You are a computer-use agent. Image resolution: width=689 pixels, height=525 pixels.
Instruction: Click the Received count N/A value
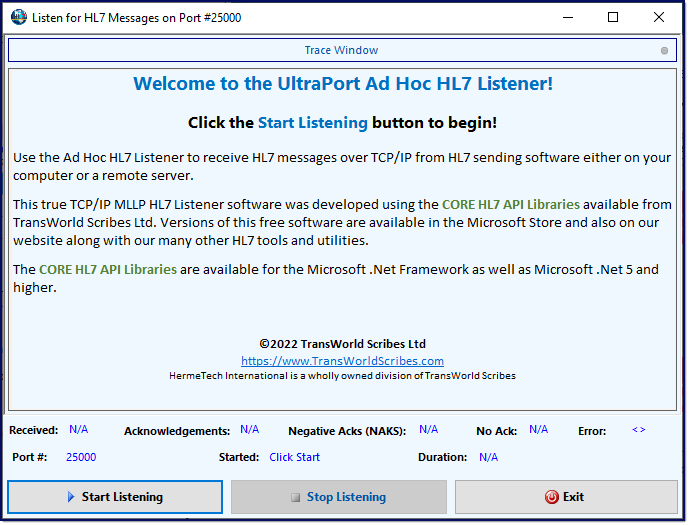[79, 430]
